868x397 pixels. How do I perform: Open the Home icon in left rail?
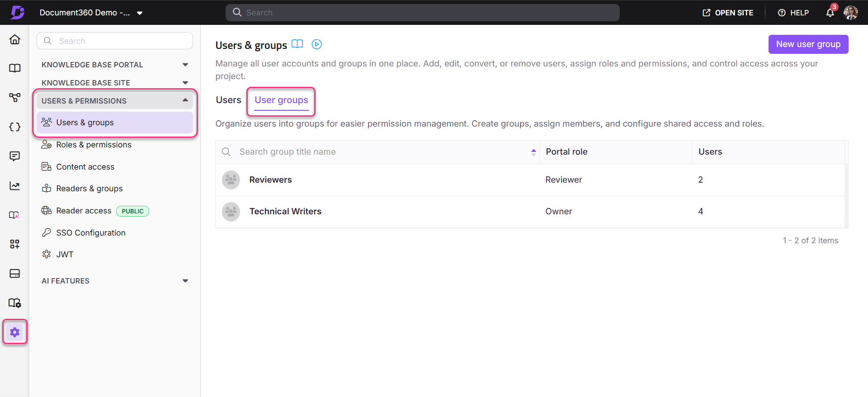pos(15,39)
